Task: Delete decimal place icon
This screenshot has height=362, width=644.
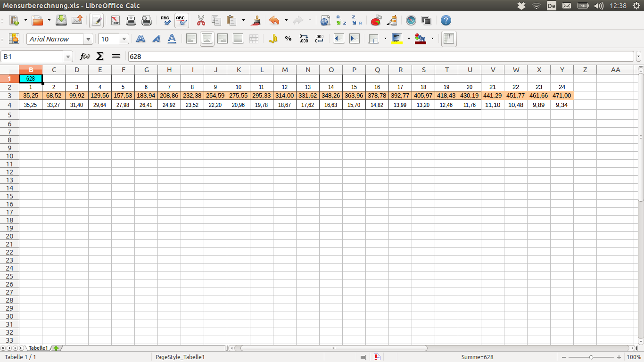Action: (x=319, y=39)
